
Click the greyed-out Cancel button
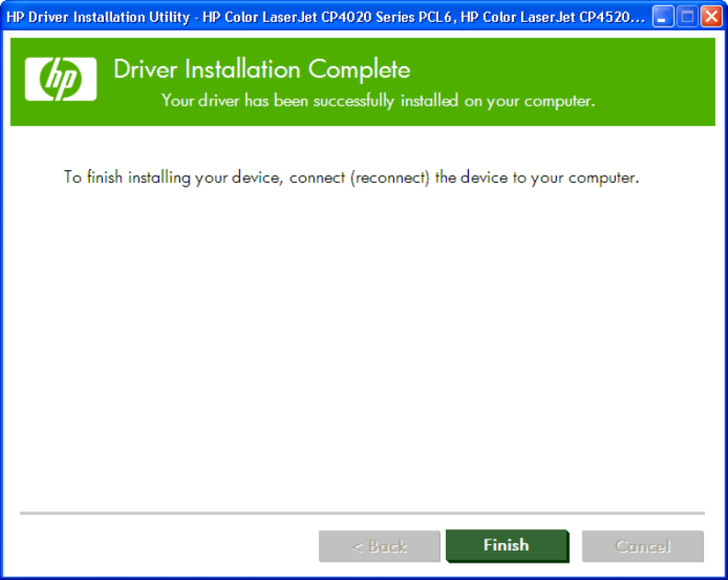coord(643,546)
